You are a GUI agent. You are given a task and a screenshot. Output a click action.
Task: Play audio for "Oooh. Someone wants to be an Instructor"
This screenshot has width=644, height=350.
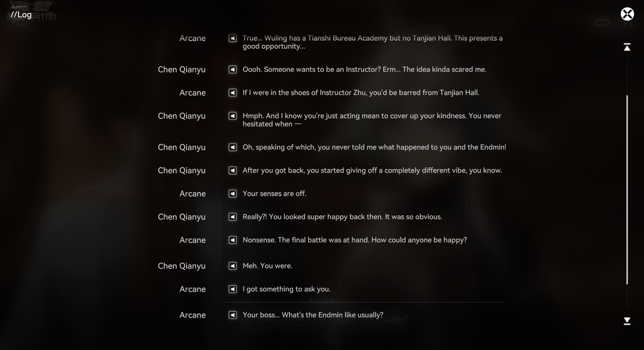click(232, 70)
